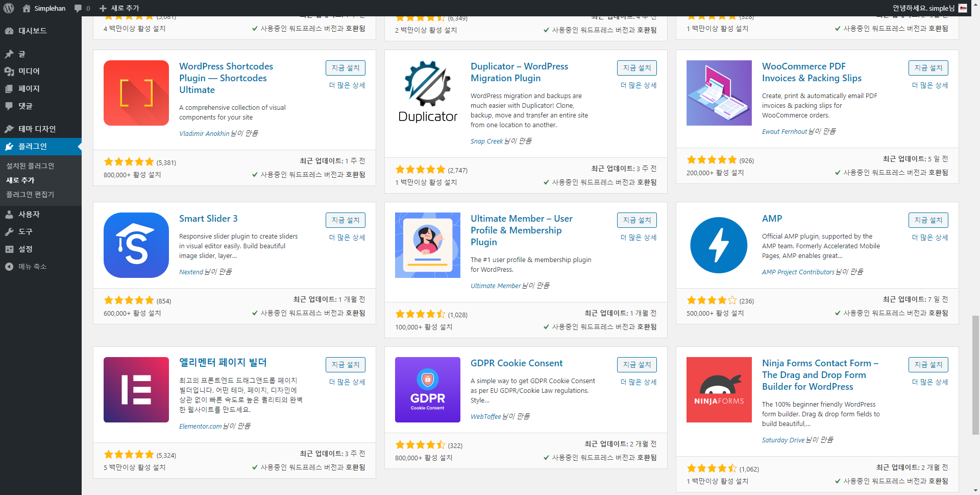Image resolution: width=980 pixels, height=495 pixels.
Task: Open the WordPress logo menu in admin bar
Action: [9, 8]
